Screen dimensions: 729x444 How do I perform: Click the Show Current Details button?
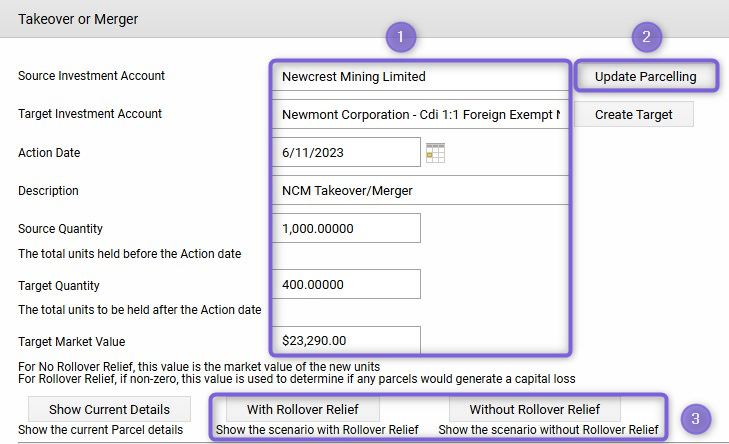109,409
